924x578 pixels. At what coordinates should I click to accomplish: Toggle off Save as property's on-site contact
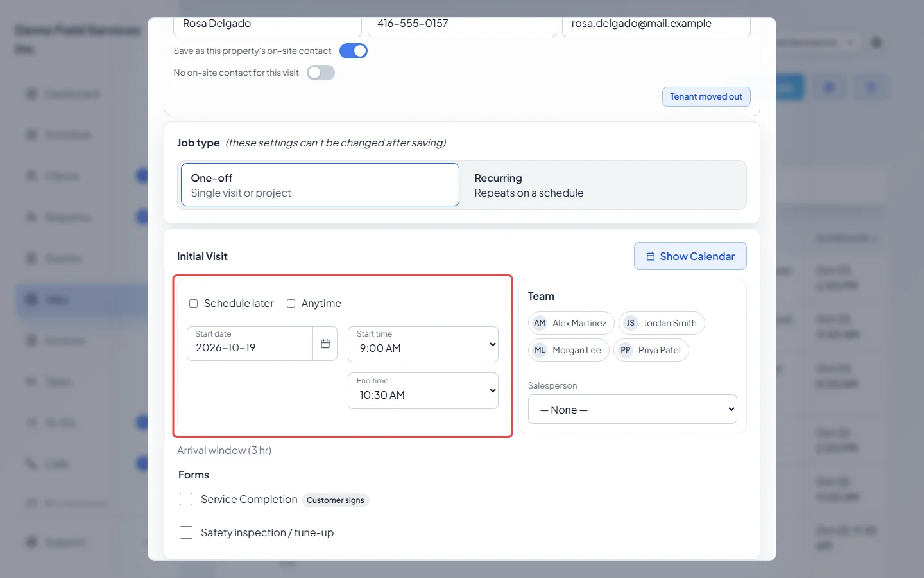tap(354, 51)
